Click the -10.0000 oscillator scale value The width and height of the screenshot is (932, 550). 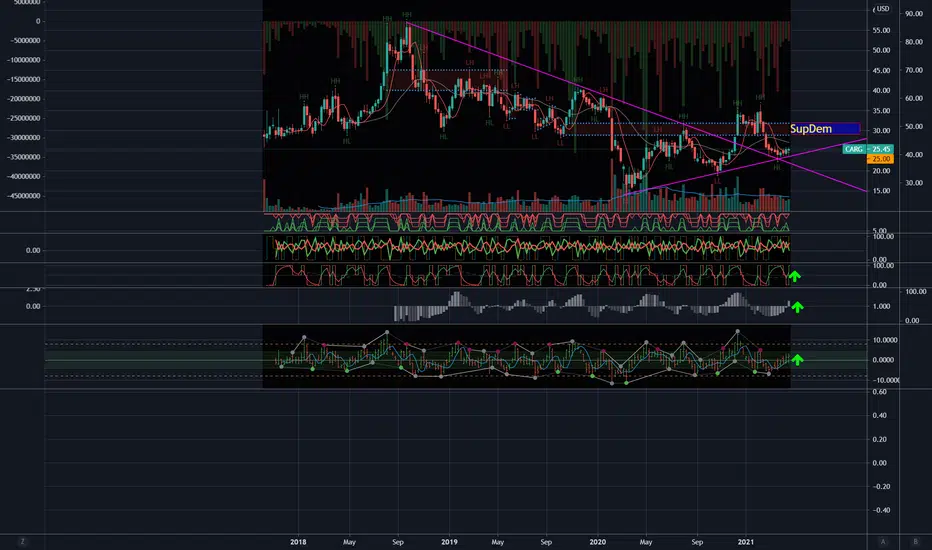pos(884,381)
